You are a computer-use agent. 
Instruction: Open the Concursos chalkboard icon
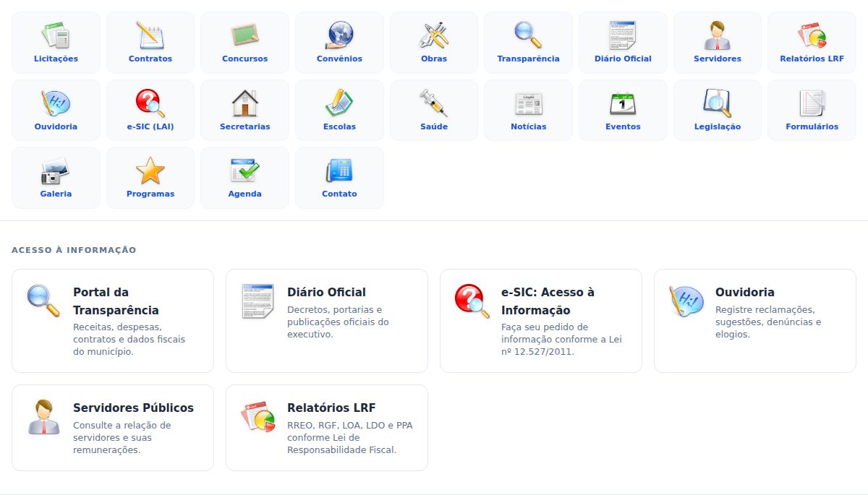245,35
